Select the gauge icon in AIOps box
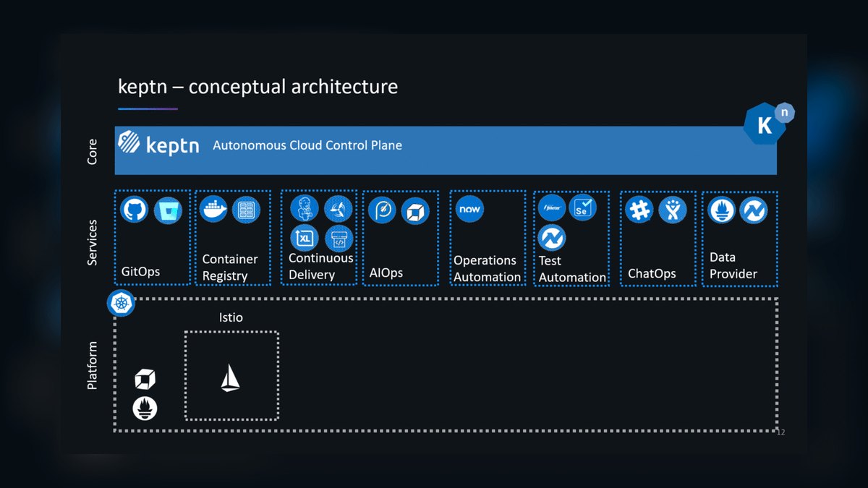 tap(382, 210)
